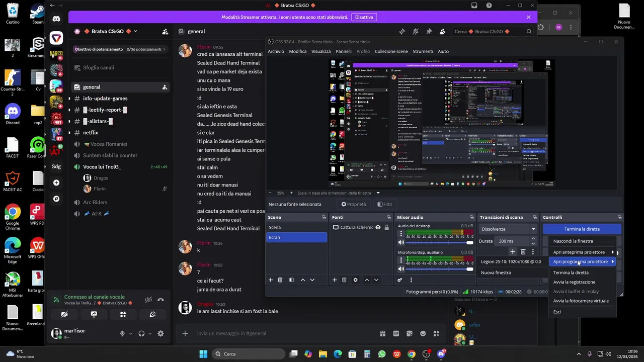This screenshot has width=644, height=362.
Task: Open advanced audio properties gears in Mixer audio
Action: [400, 280]
